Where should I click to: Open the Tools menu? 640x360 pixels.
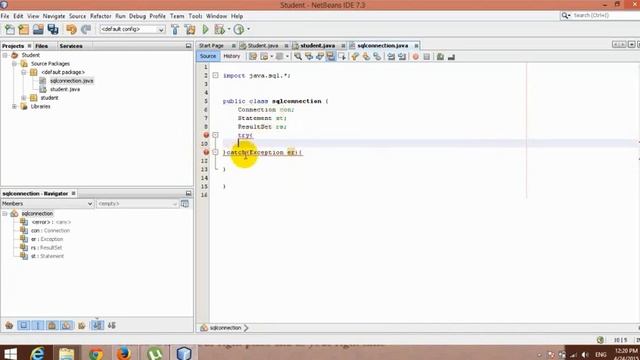[195, 16]
